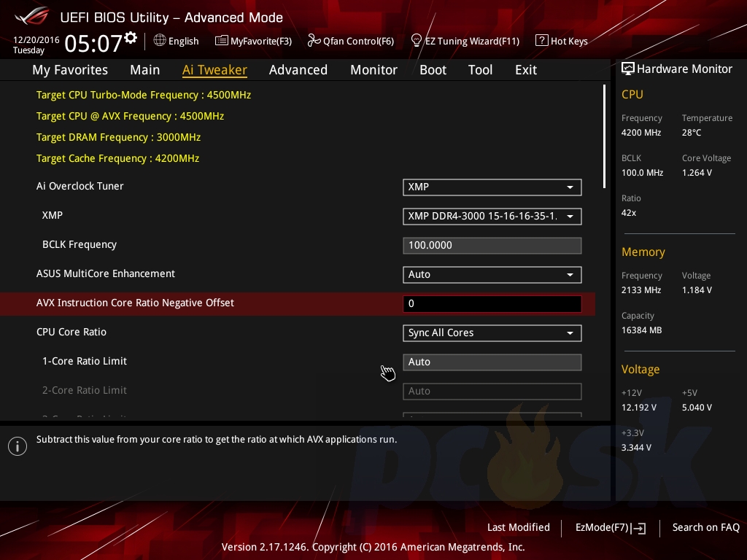The height and width of the screenshot is (560, 747).
Task: Open ASUS MultiCore Enhancement dropdown
Action: pyautogui.click(x=492, y=275)
